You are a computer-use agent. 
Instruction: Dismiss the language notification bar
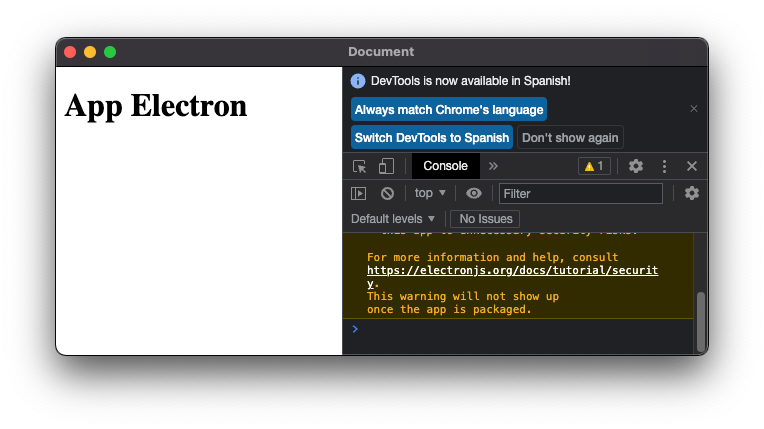(x=694, y=109)
